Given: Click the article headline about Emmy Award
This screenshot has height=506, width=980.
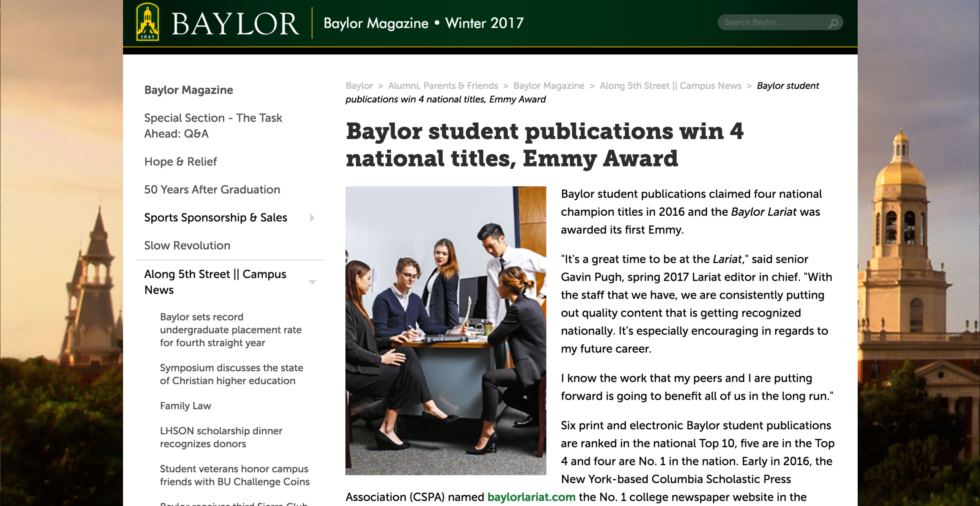Looking at the screenshot, I should tap(544, 145).
